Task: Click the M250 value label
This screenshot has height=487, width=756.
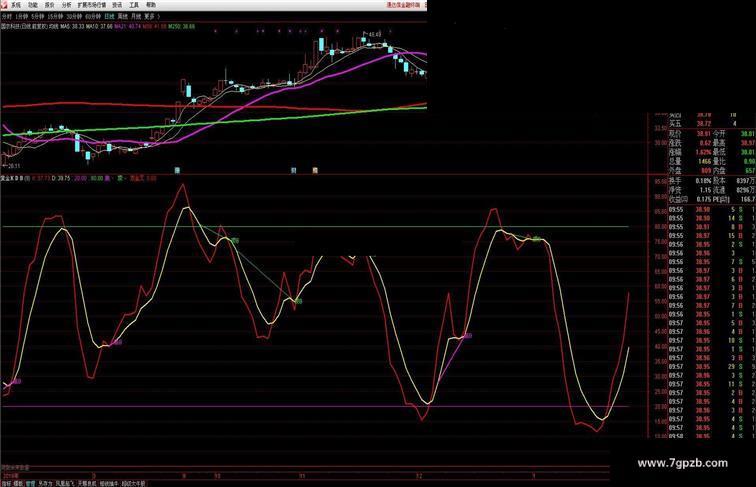Action: [182, 27]
